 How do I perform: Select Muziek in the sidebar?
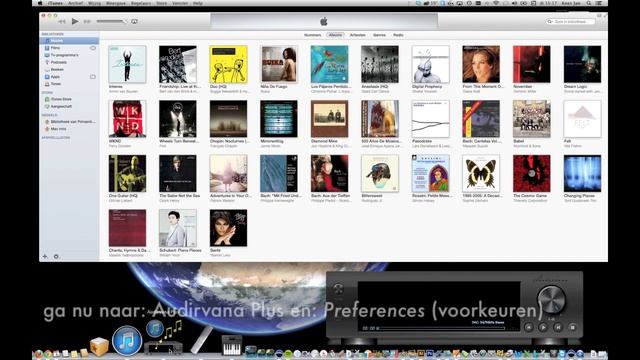pos(69,41)
